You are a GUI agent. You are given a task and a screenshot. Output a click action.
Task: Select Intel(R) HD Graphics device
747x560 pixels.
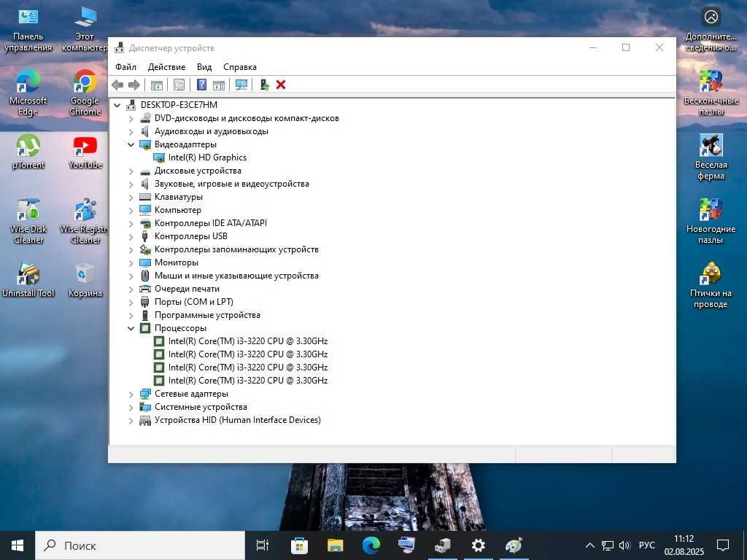(x=207, y=157)
